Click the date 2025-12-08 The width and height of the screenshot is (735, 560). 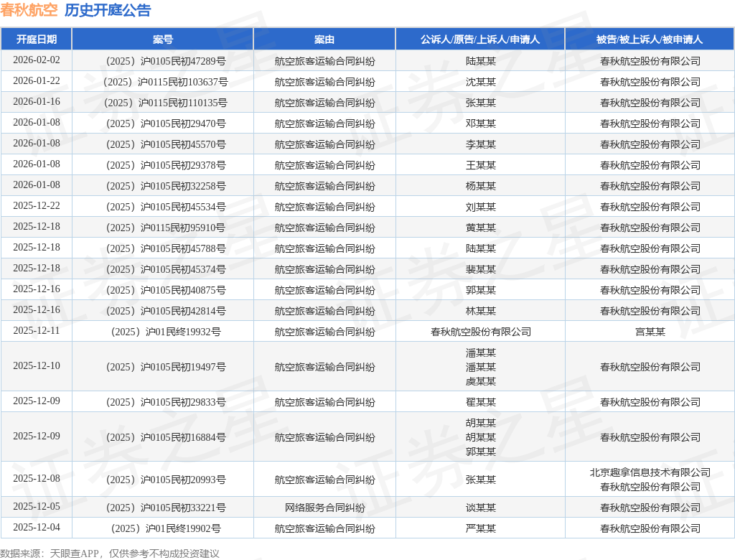click(x=37, y=478)
